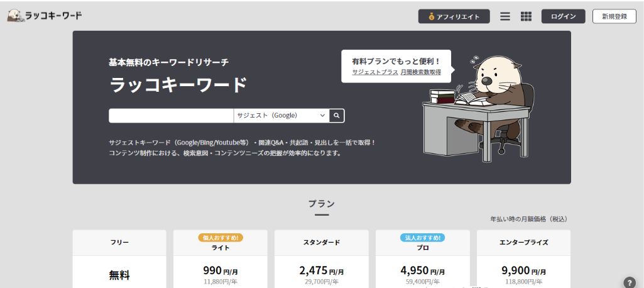Viewport: 644px width, 288px height.
Task: Click the 新規登録 button
Action: (x=614, y=16)
